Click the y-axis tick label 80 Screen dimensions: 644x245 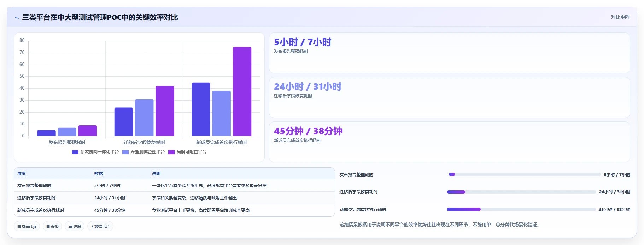tap(22, 41)
